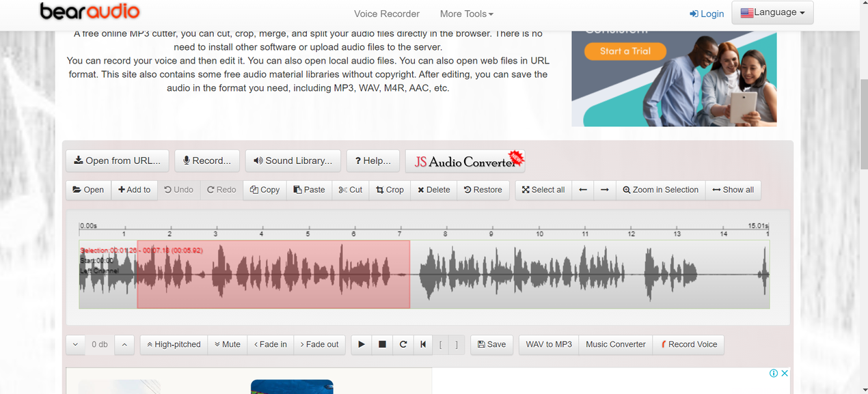Open the Music Converter
The height and width of the screenshot is (394, 868).
click(616, 344)
